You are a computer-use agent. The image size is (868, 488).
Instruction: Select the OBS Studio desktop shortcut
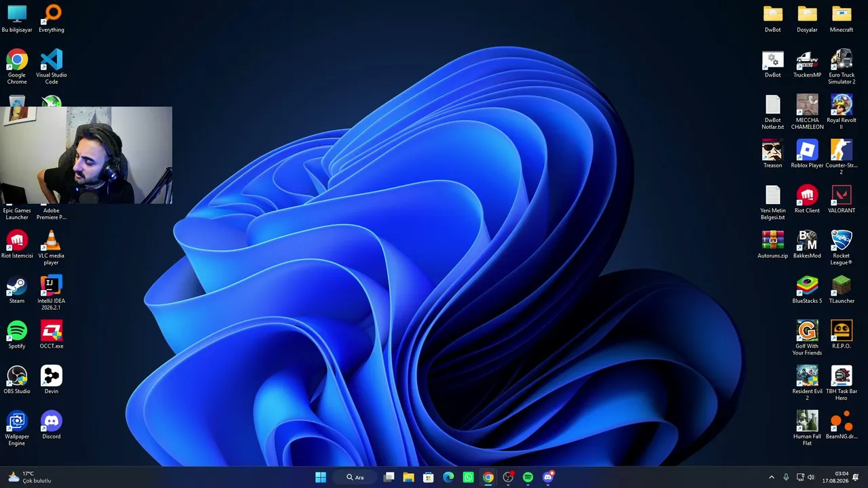coord(17,380)
